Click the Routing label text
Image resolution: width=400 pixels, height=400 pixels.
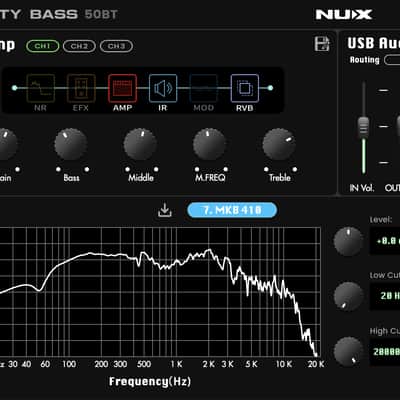[365, 60]
